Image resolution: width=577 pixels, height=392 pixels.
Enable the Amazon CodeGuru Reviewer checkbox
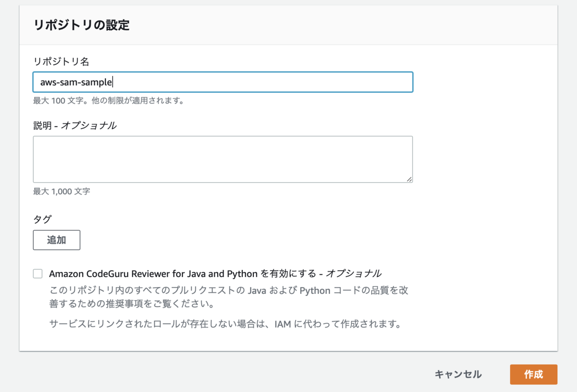38,274
